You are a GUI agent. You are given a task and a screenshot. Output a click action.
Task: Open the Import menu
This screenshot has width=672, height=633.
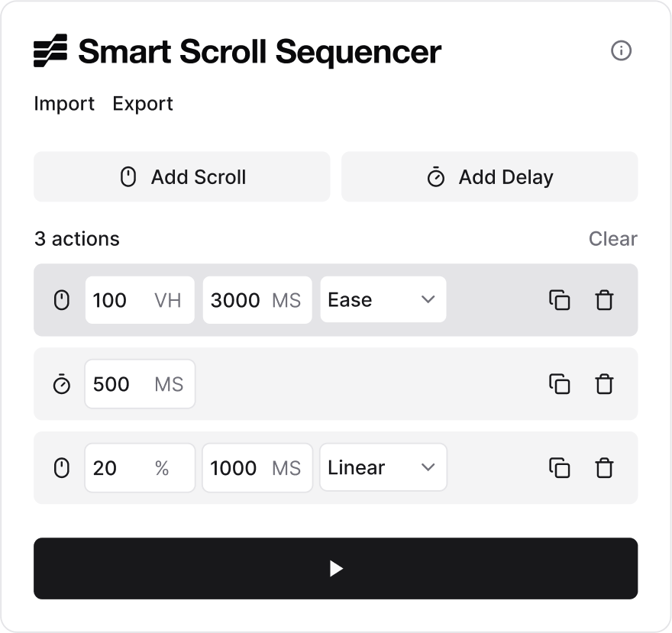tap(64, 104)
